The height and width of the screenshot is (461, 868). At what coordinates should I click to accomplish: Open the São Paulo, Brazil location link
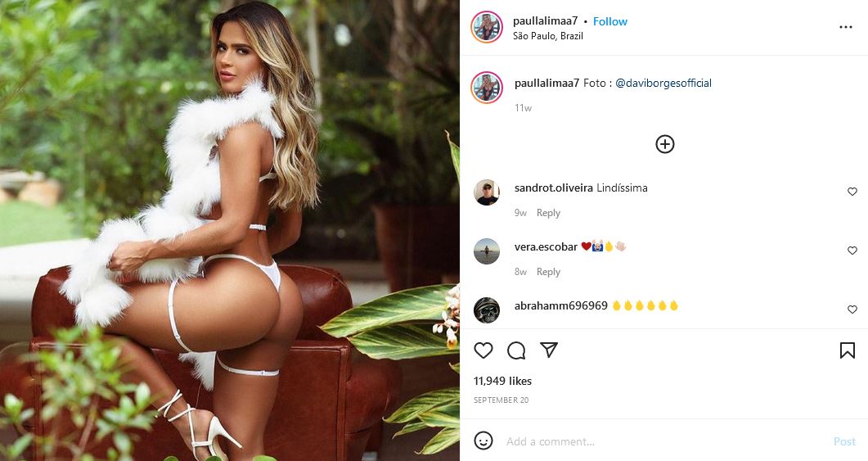tap(547, 36)
